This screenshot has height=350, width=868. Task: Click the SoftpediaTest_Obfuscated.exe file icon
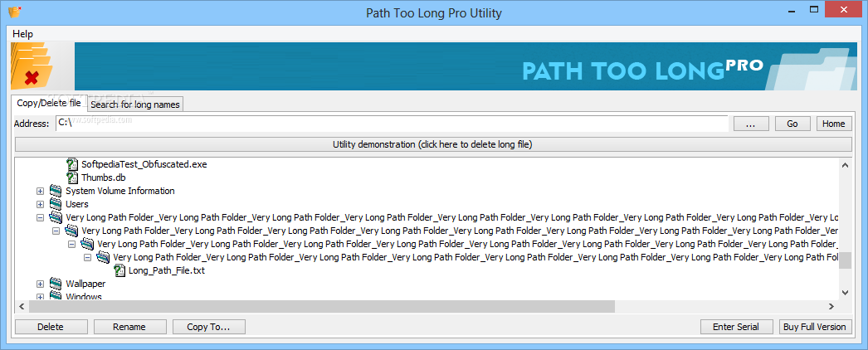coord(72,164)
